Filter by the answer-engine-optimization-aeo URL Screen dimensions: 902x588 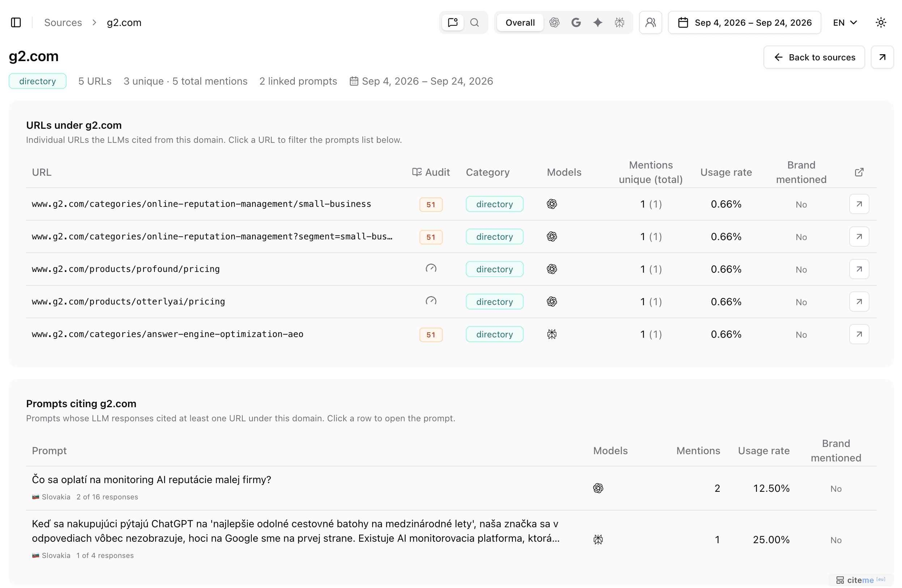167,334
